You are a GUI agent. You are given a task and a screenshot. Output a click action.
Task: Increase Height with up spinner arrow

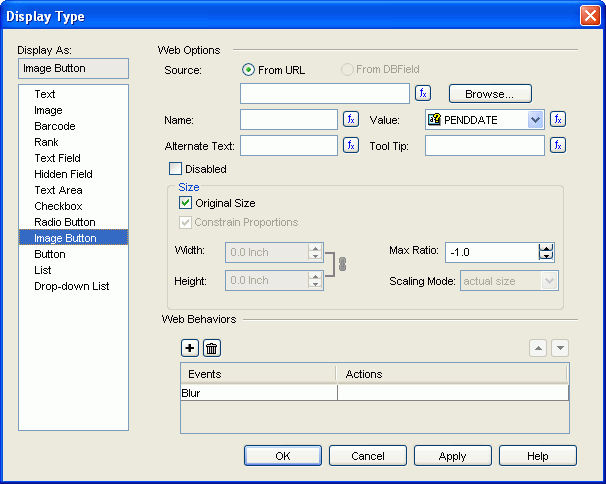coord(315,276)
